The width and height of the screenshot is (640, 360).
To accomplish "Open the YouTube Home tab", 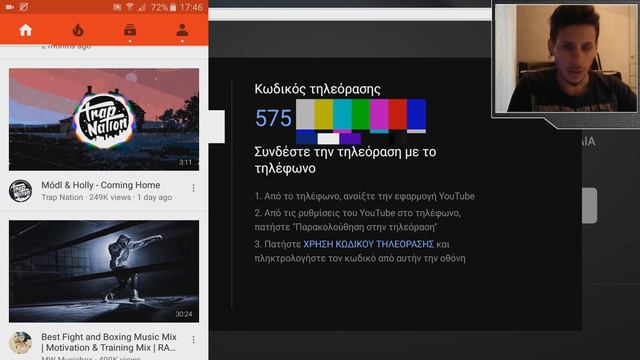I will [26, 30].
